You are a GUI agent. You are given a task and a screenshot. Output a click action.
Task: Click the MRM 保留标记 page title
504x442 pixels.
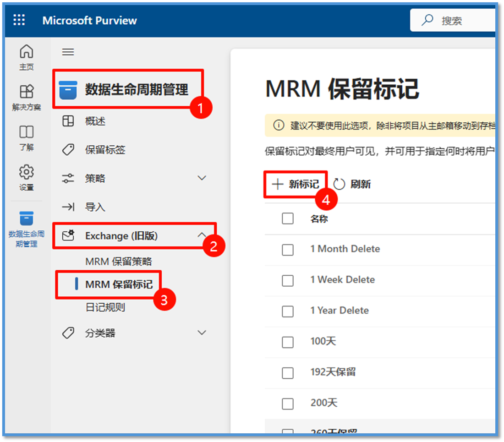tap(342, 89)
